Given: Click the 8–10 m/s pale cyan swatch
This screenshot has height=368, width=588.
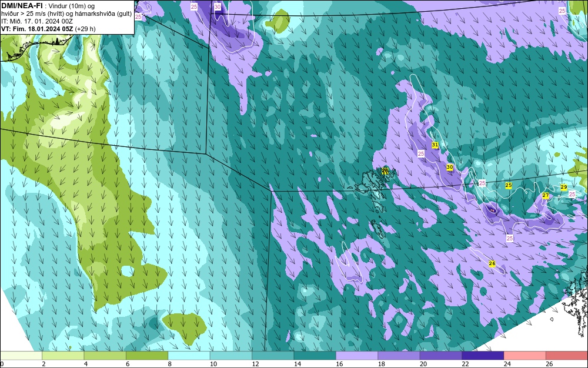Looking at the screenshot, I should click(x=189, y=355).
